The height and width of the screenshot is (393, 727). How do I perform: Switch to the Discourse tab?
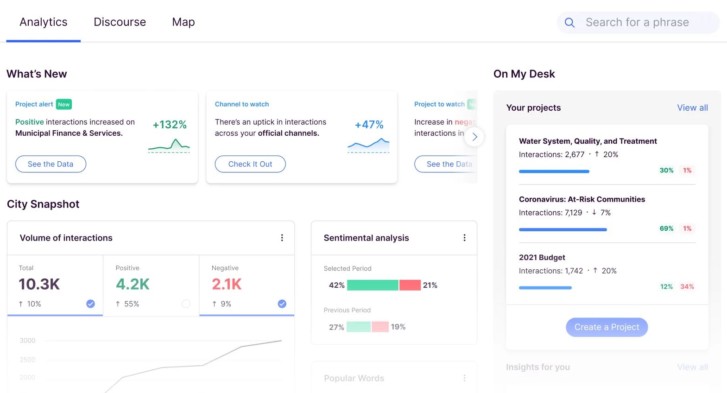click(120, 22)
